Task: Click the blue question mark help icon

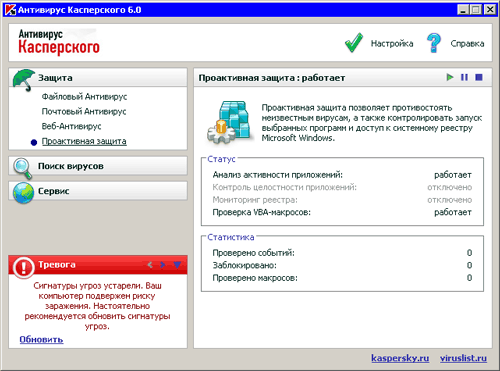Action: (434, 43)
